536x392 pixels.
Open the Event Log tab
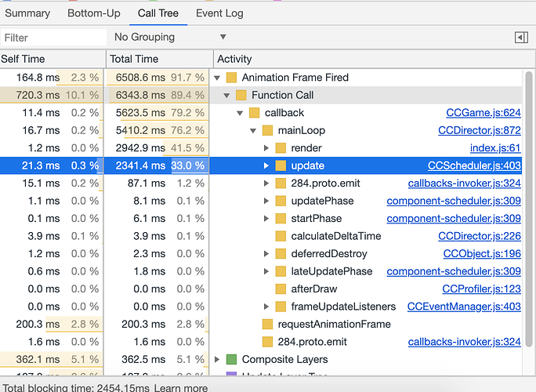click(219, 13)
